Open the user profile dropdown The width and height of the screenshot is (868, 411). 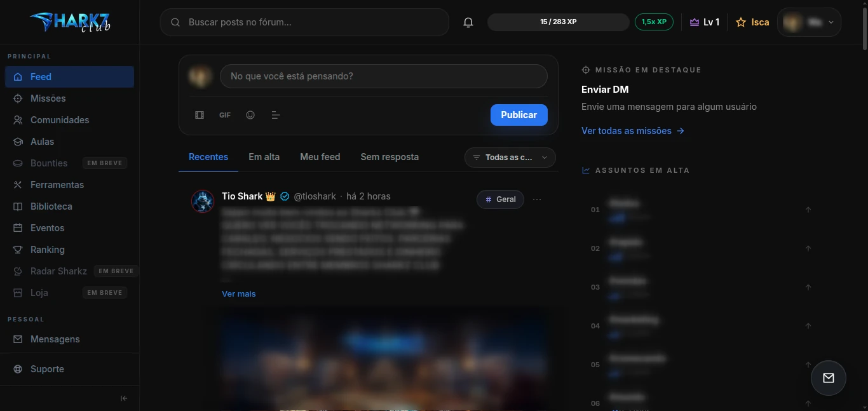[x=810, y=22]
